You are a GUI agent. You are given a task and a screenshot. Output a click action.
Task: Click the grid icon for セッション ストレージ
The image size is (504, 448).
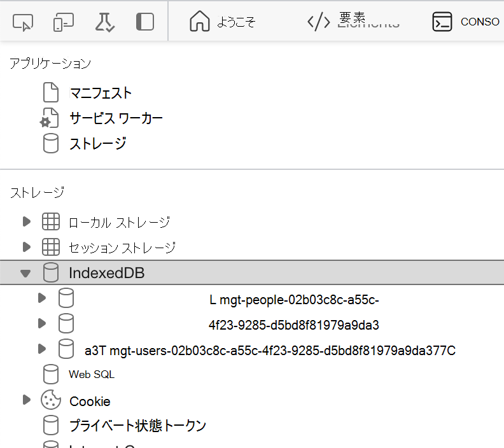(x=51, y=247)
